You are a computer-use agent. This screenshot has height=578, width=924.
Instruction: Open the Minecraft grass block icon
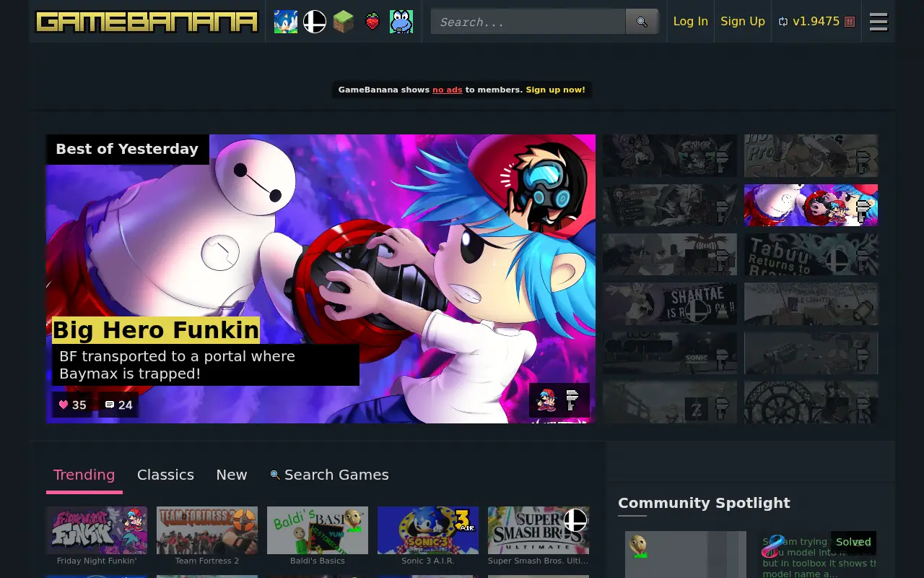[344, 22]
